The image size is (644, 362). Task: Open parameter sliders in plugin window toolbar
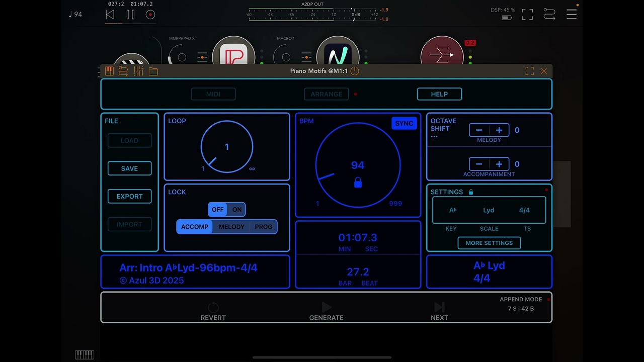pyautogui.click(x=138, y=71)
